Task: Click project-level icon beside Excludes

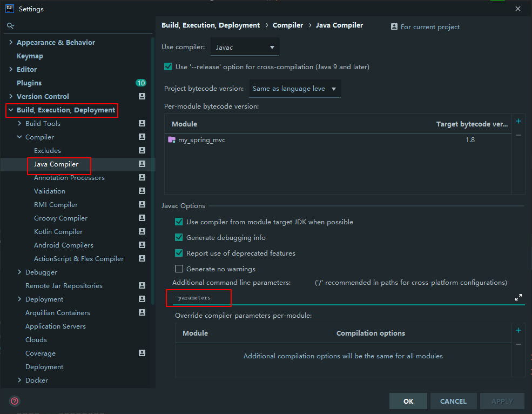Action: tap(142, 150)
